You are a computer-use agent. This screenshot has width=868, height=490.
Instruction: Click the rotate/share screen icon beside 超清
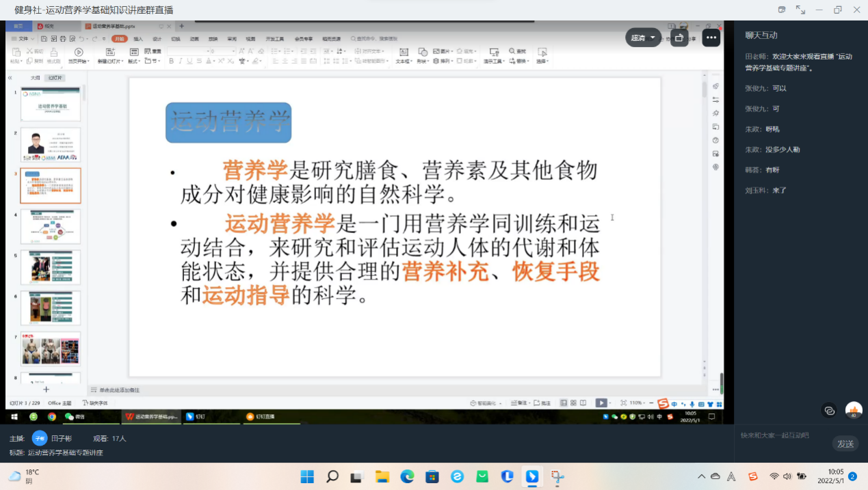point(679,38)
